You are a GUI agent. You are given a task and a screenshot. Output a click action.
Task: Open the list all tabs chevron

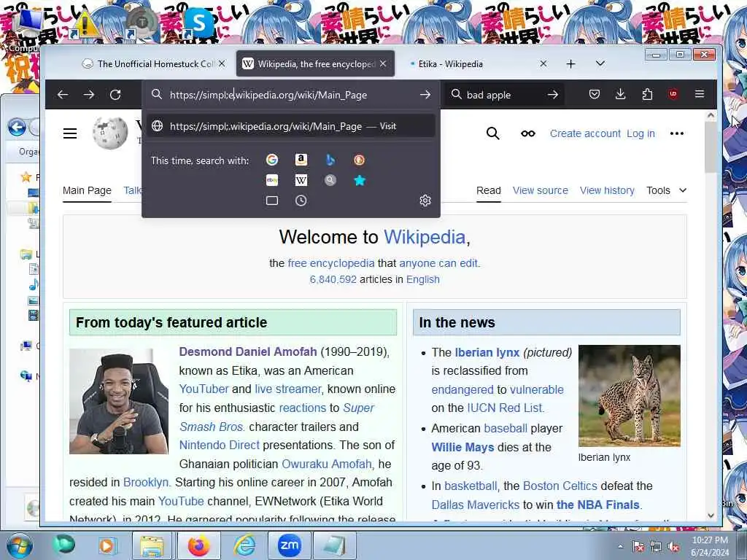600,63
